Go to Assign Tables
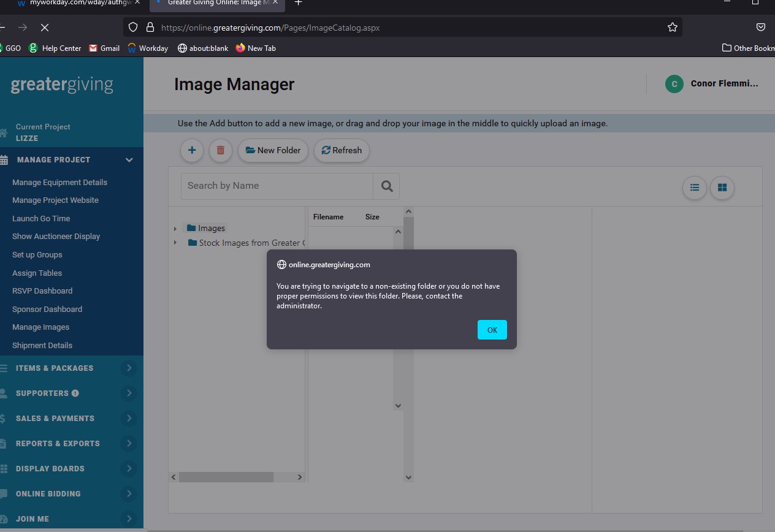 tap(37, 273)
